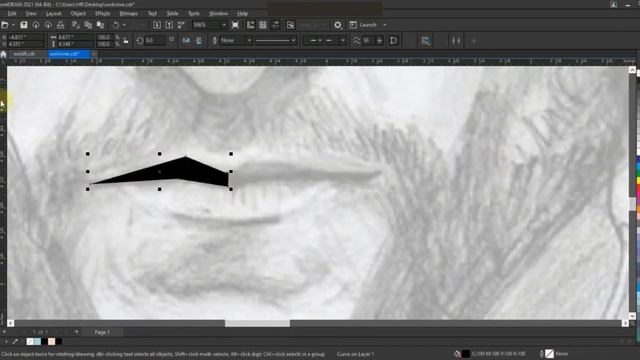Click the Open folder icon in toolbar
The image size is (640, 360).
[x=5, y=25]
